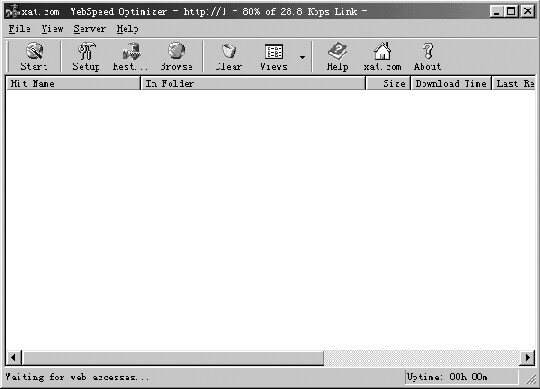
Task: Sort by Download Time column header
Action: 451,84
